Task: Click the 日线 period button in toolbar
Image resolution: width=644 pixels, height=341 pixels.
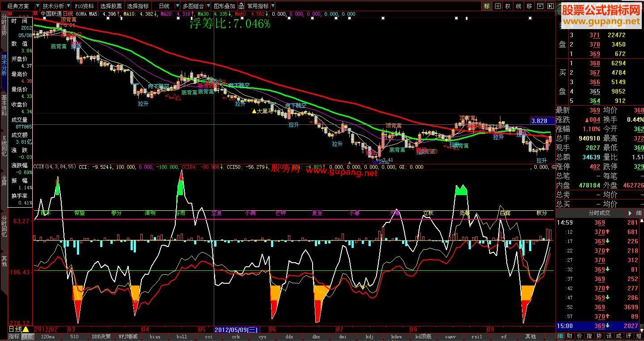Action: (x=164, y=6)
